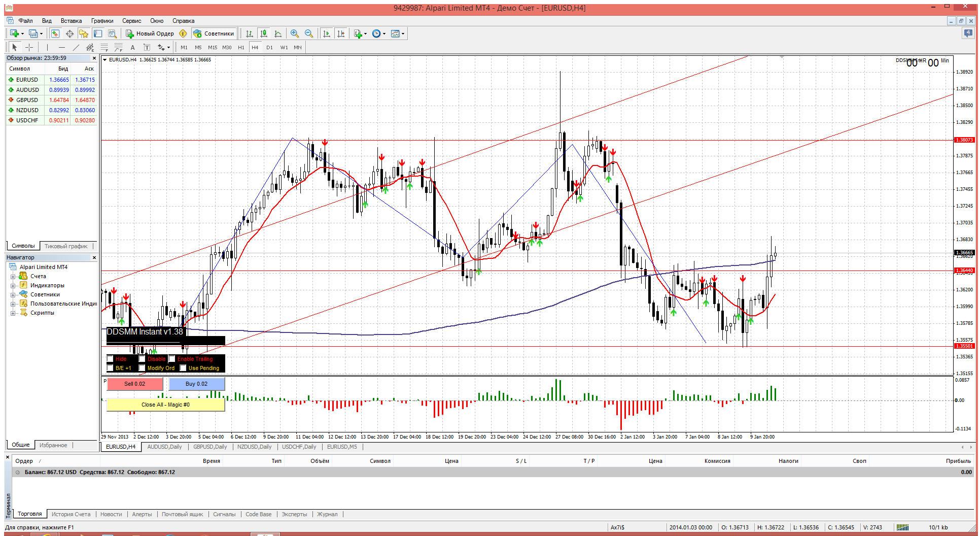Click the Sell 0.02 button
This screenshot has height=536, width=980.
tap(134, 384)
